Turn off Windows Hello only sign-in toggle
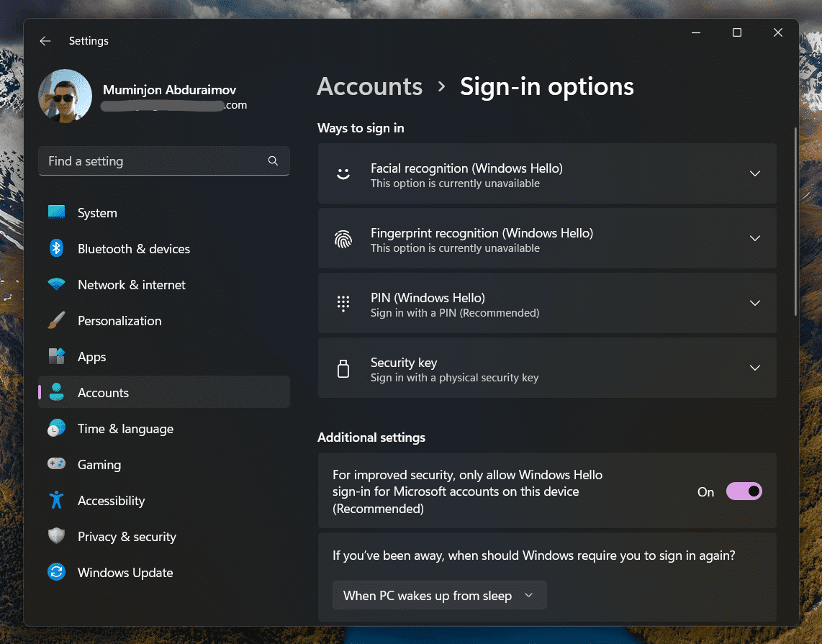Viewport: 822px width, 644px height. click(744, 491)
